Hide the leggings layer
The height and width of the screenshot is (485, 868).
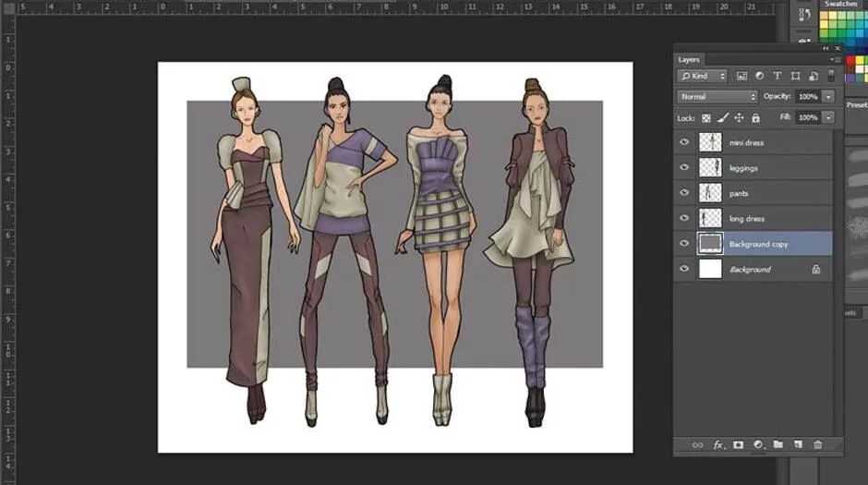(684, 167)
